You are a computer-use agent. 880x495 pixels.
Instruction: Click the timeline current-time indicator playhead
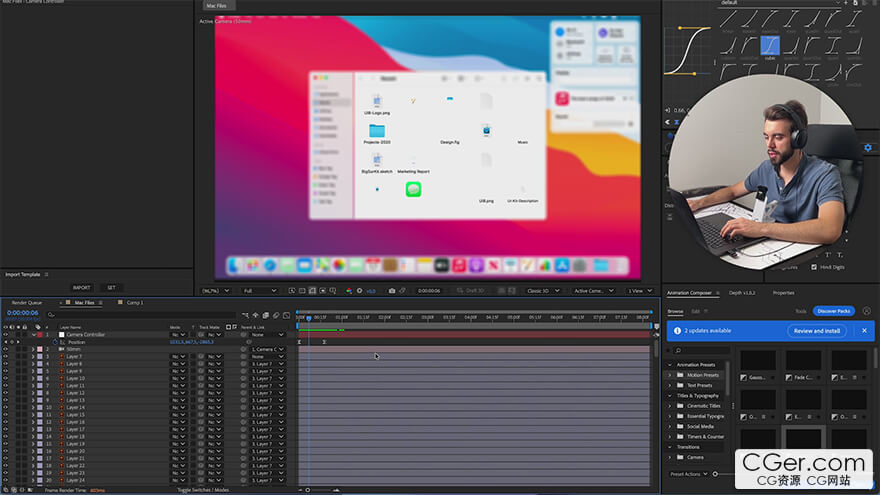pos(308,318)
